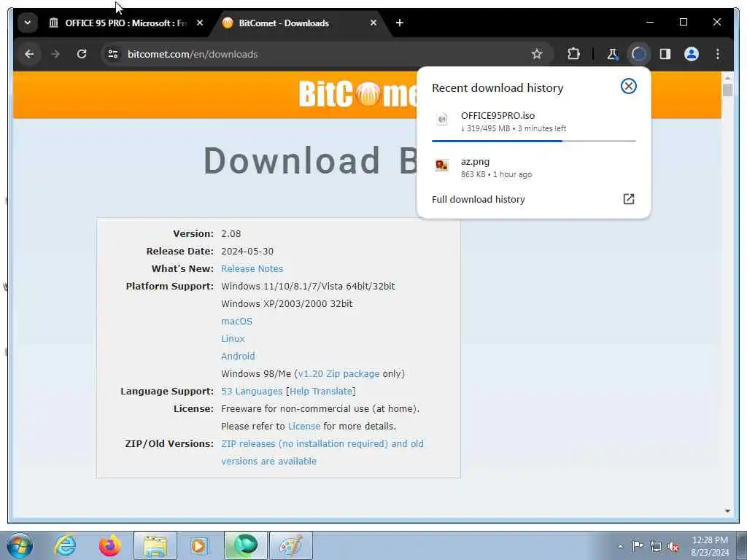
Task: Close the BitComet Downloads tab
Action: click(373, 23)
